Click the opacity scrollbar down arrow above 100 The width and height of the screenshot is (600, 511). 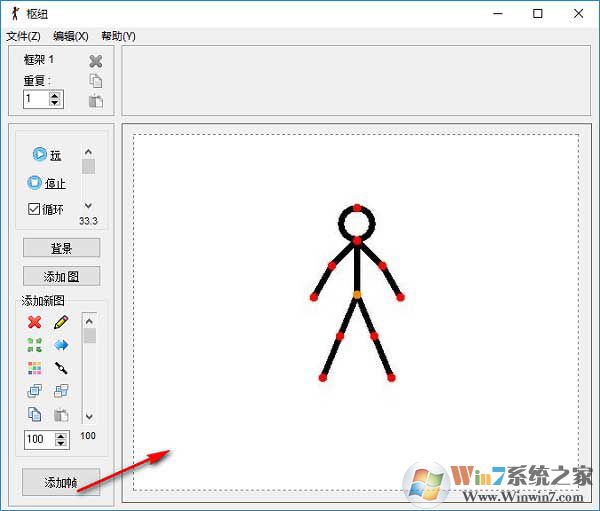[x=89, y=416]
